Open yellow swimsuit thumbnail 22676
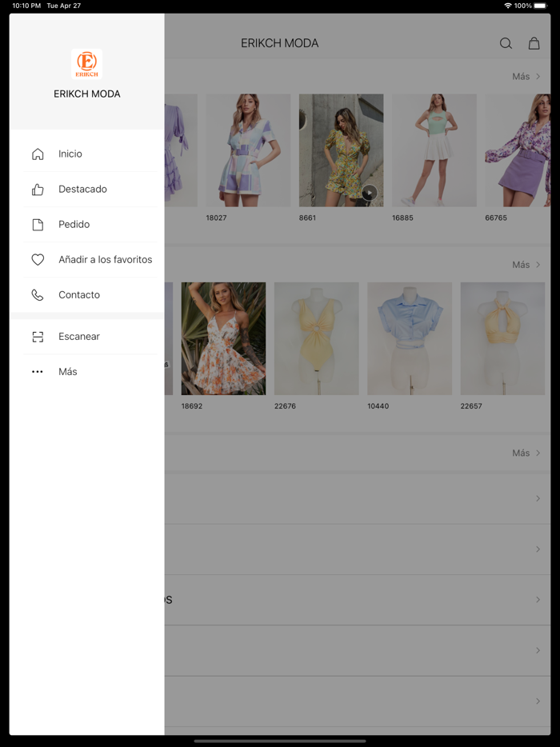The width and height of the screenshot is (560, 747). pos(317,338)
